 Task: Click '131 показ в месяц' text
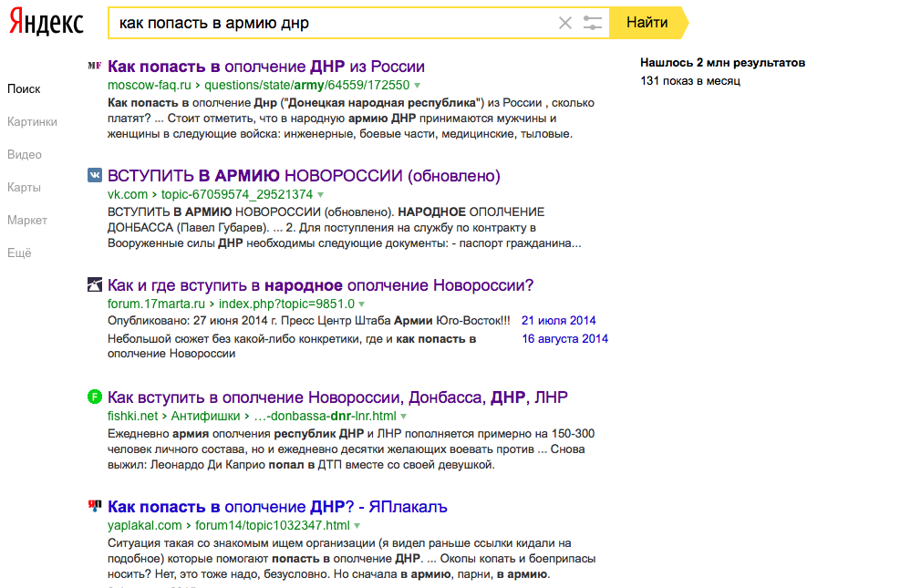pyautogui.click(x=690, y=80)
